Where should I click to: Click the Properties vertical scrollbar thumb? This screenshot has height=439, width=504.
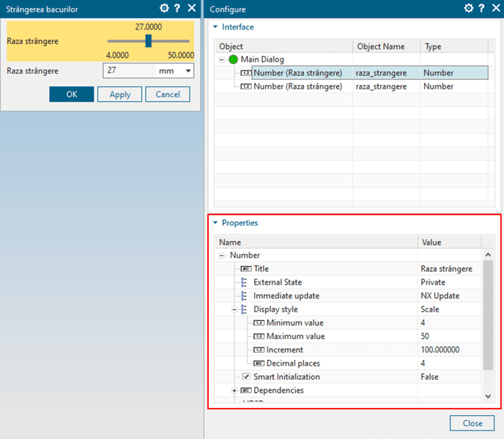[488, 315]
